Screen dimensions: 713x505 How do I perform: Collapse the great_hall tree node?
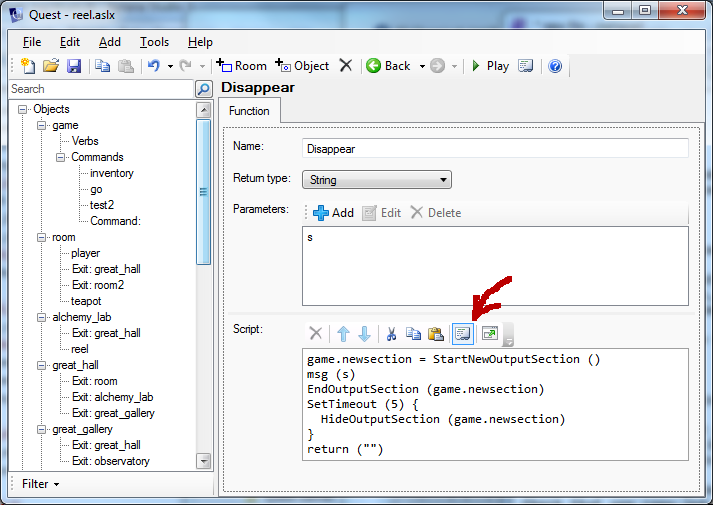pyautogui.click(x=42, y=365)
